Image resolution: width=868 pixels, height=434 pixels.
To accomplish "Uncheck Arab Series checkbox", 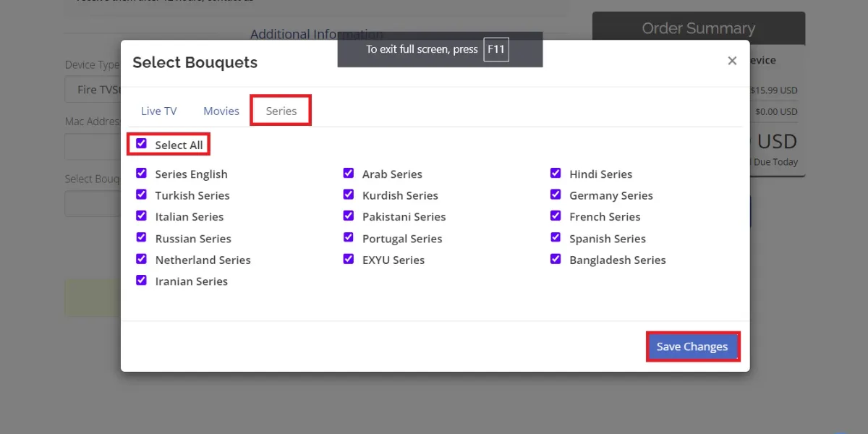I will [349, 173].
